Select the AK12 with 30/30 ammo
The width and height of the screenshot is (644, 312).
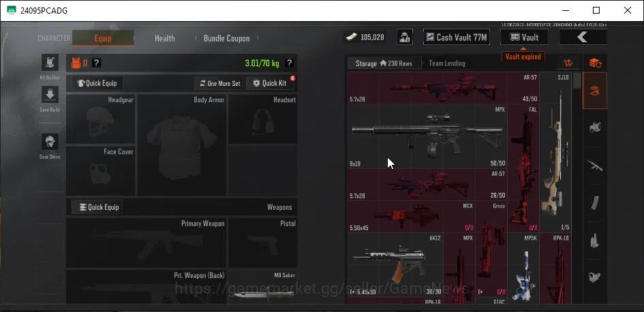pos(395,264)
